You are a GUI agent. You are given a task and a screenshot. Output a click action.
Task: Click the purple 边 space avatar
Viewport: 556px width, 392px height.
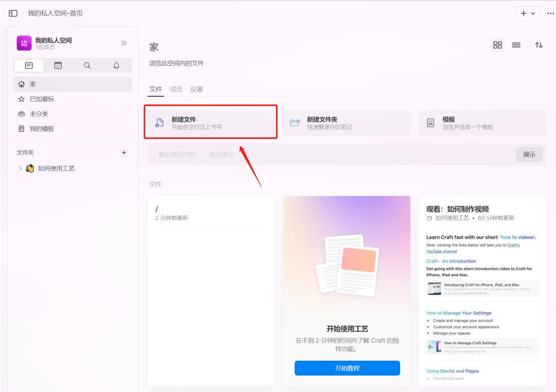(x=24, y=43)
